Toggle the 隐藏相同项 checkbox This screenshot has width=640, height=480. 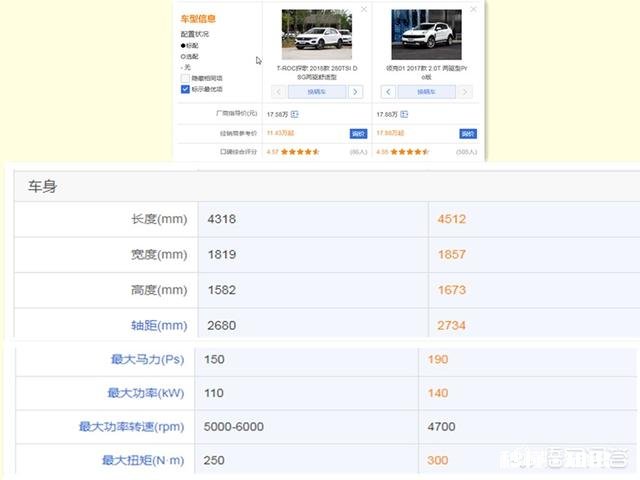pyautogui.click(x=185, y=78)
